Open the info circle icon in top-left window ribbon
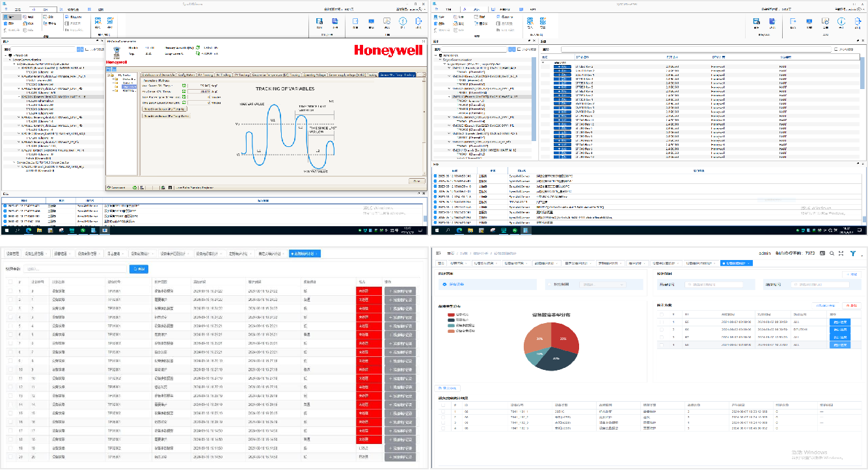This screenshot has width=868, height=470. pyautogui.click(x=403, y=21)
